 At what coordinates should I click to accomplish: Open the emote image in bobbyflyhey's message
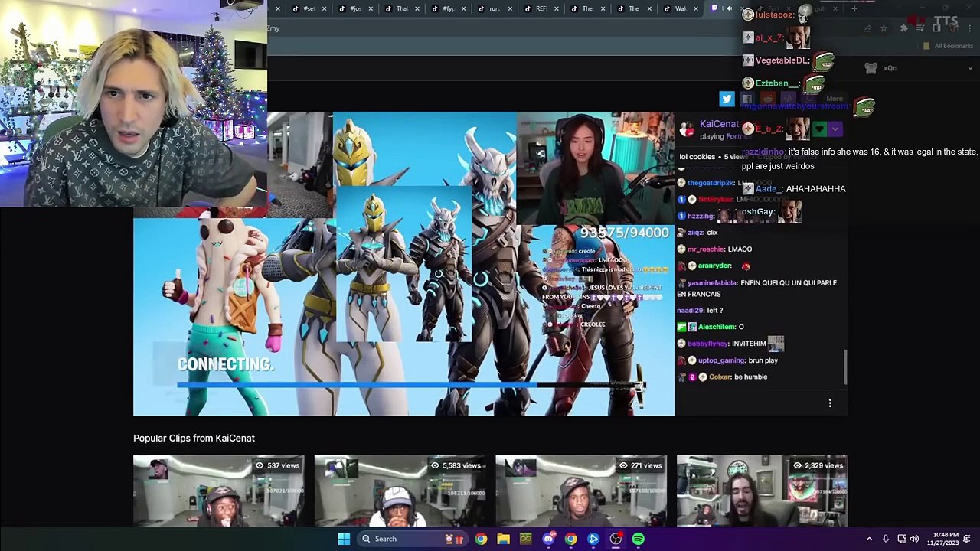776,344
